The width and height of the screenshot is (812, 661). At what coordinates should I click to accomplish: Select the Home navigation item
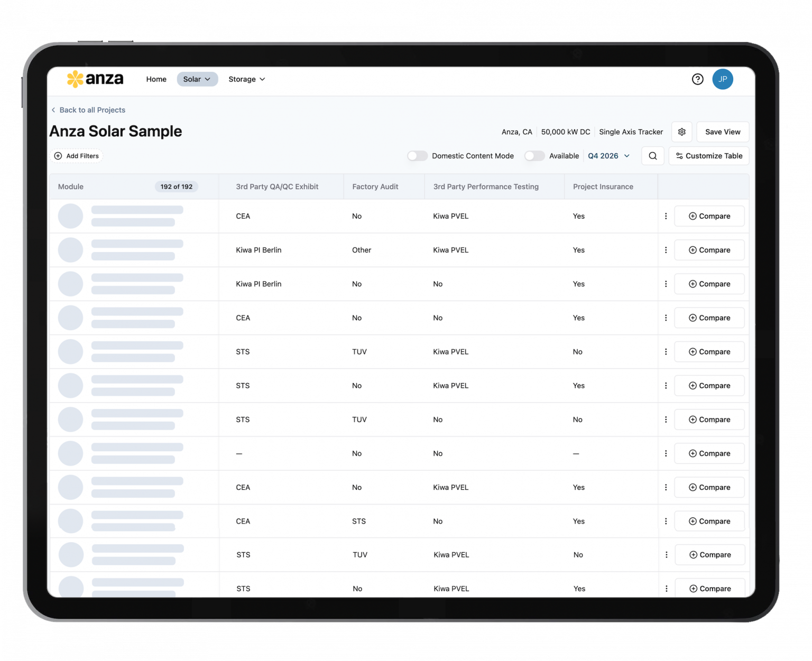pos(156,79)
